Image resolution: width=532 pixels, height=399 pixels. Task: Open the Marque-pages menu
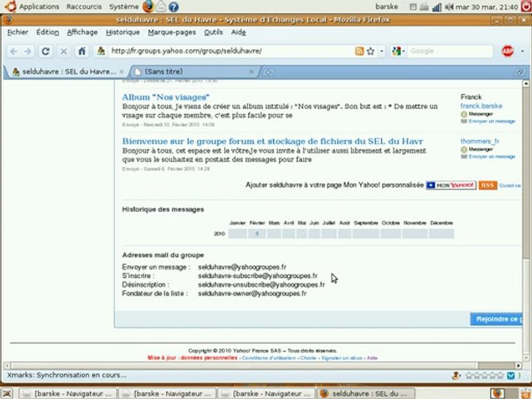click(x=172, y=32)
